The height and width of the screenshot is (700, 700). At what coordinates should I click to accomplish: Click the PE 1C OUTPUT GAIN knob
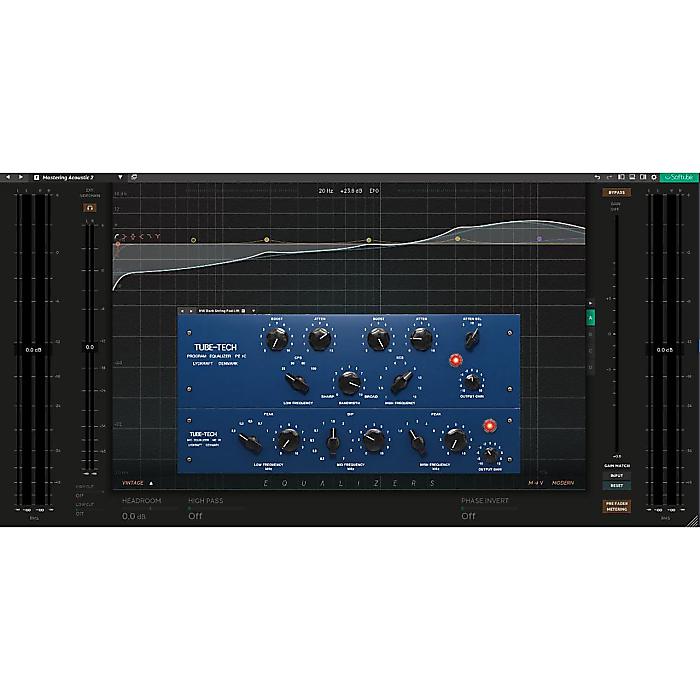point(472,381)
